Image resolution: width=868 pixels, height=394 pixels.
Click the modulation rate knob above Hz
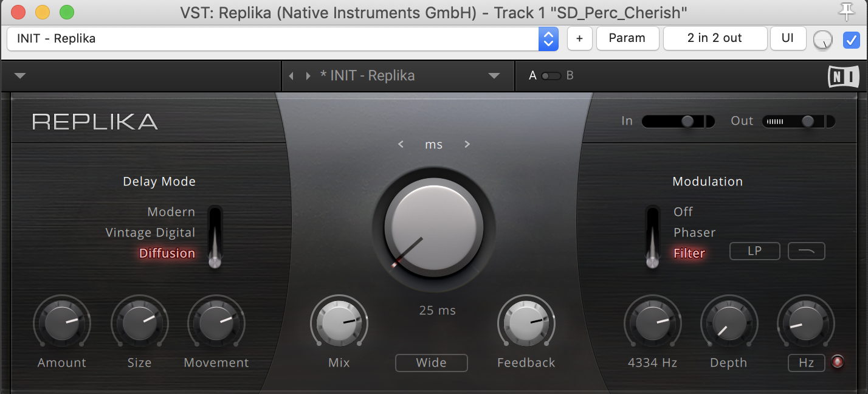point(806,323)
